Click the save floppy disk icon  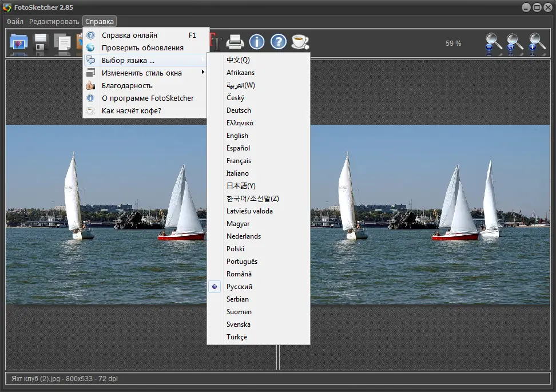40,43
